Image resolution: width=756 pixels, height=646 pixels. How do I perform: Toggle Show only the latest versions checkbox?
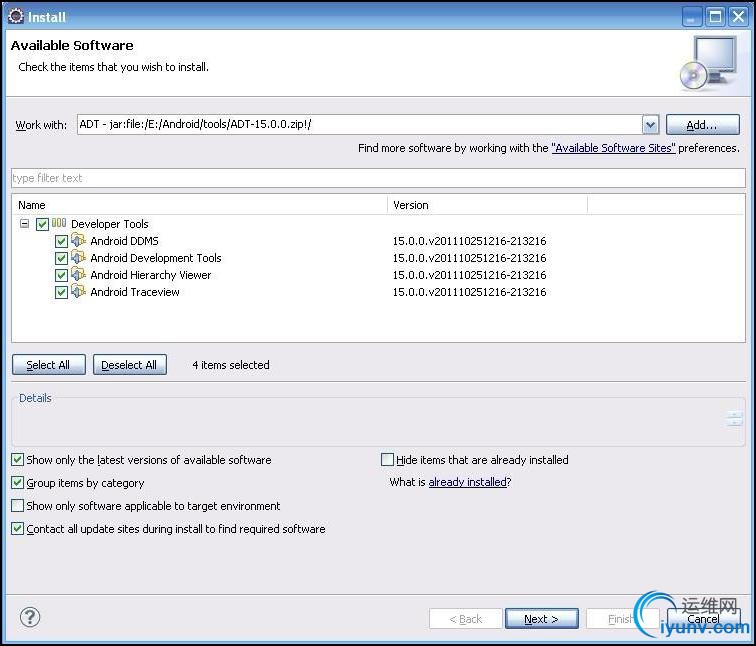[17, 459]
